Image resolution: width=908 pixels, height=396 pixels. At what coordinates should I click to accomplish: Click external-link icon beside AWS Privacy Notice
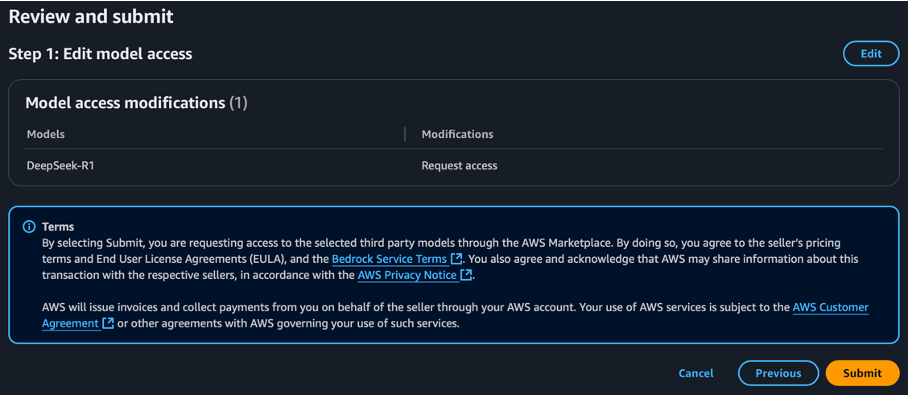click(x=466, y=276)
